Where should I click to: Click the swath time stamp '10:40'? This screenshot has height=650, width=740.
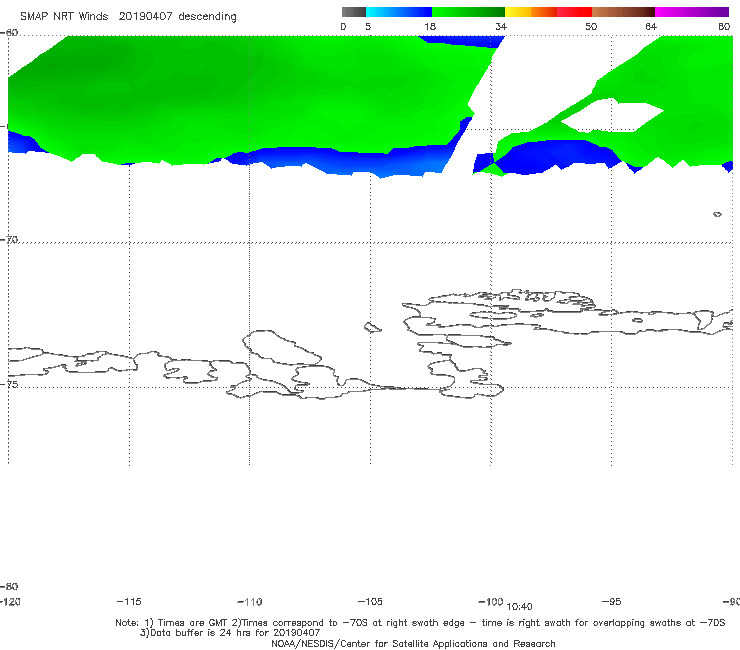coord(519,607)
